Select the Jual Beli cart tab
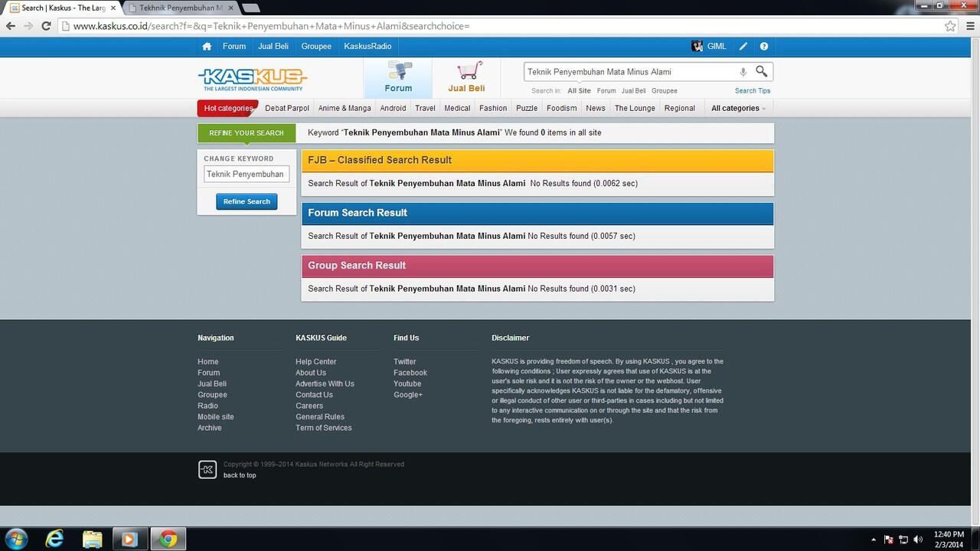 (x=466, y=77)
